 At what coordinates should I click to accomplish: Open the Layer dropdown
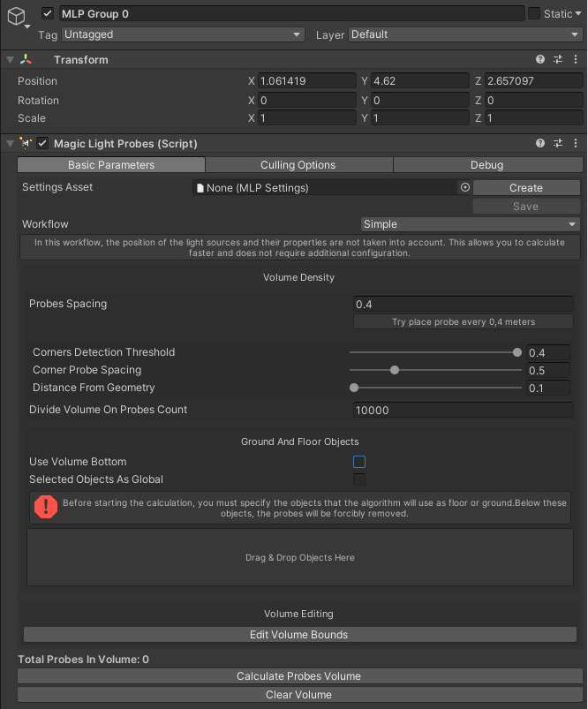(x=465, y=34)
